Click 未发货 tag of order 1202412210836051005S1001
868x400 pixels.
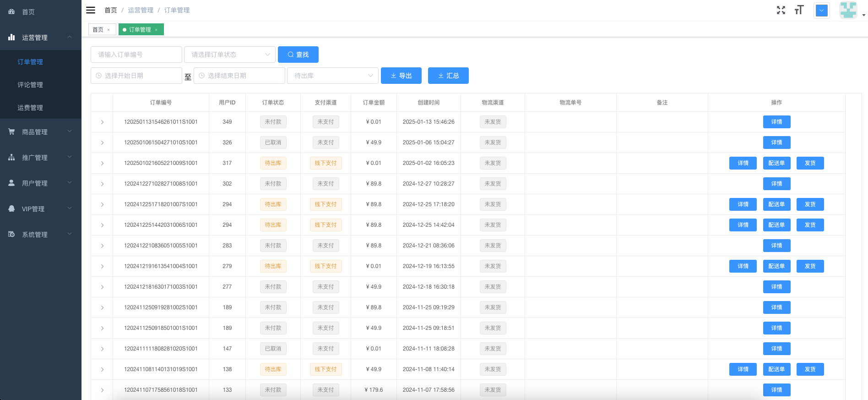(493, 246)
